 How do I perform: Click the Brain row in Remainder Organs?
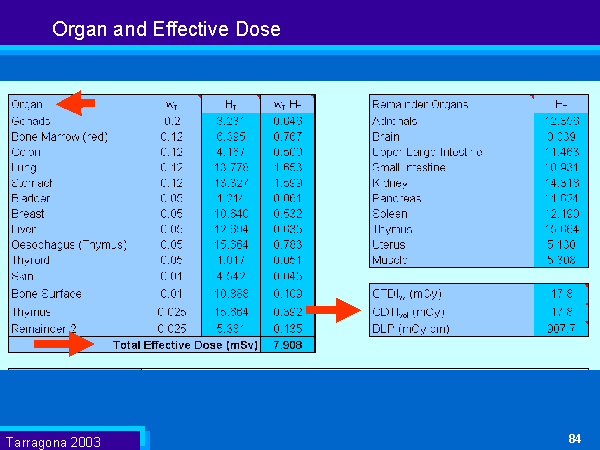tap(386, 136)
